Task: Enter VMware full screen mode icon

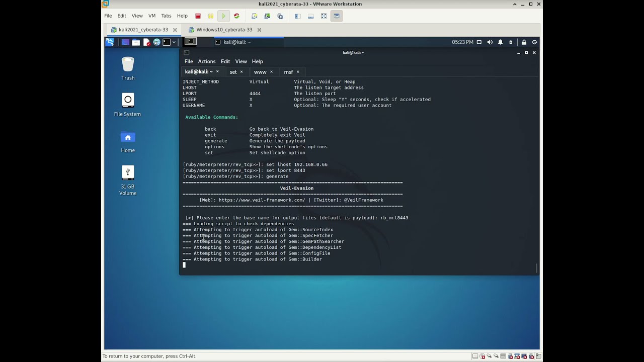Action: point(324,16)
